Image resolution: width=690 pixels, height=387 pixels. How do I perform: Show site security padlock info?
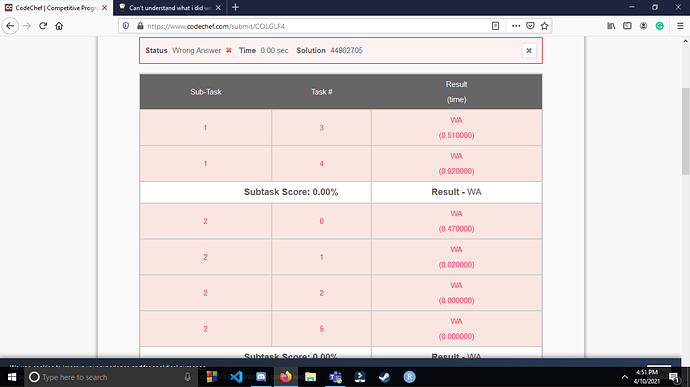tap(140, 26)
